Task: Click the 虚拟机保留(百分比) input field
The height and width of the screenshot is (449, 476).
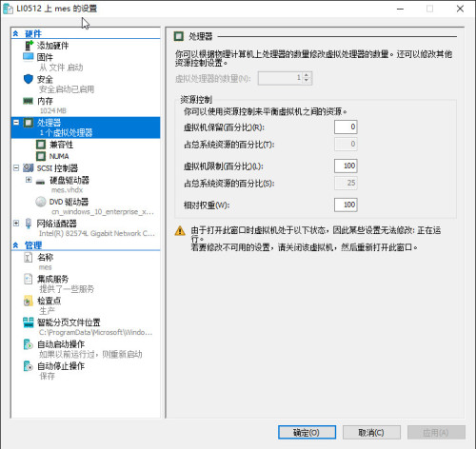Action: [x=346, y=127]
